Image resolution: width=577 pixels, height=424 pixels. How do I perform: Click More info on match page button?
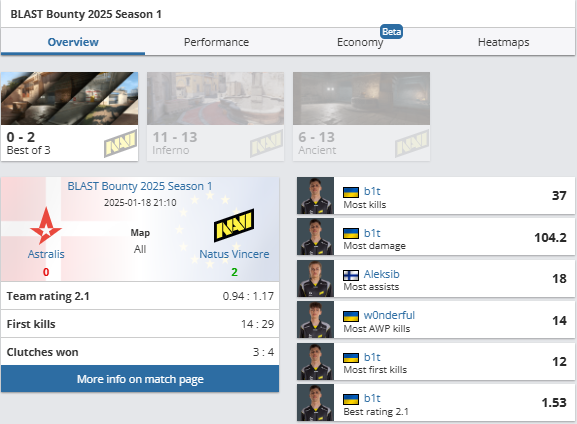(x=140, y=379)
